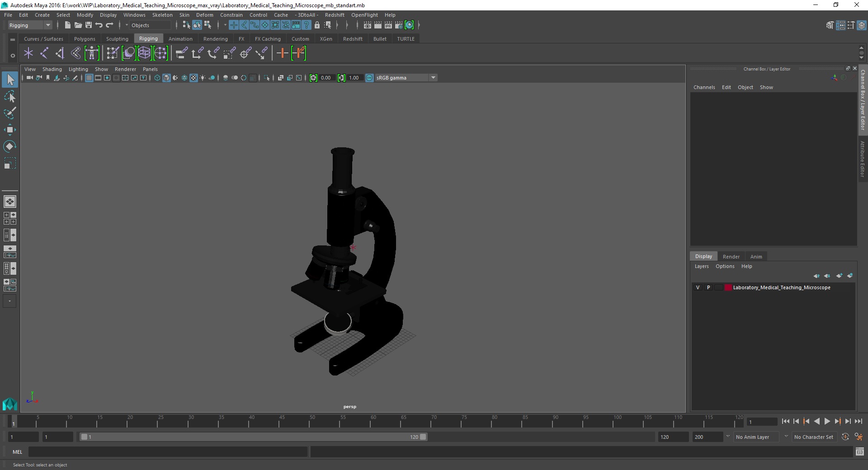Click the Create Joint shelf icon
Screen dimensions: 868x470
pos(44,53)
